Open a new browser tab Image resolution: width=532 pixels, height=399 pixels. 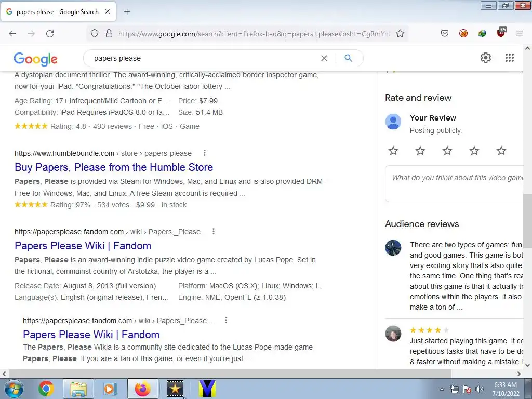point(127,12)
